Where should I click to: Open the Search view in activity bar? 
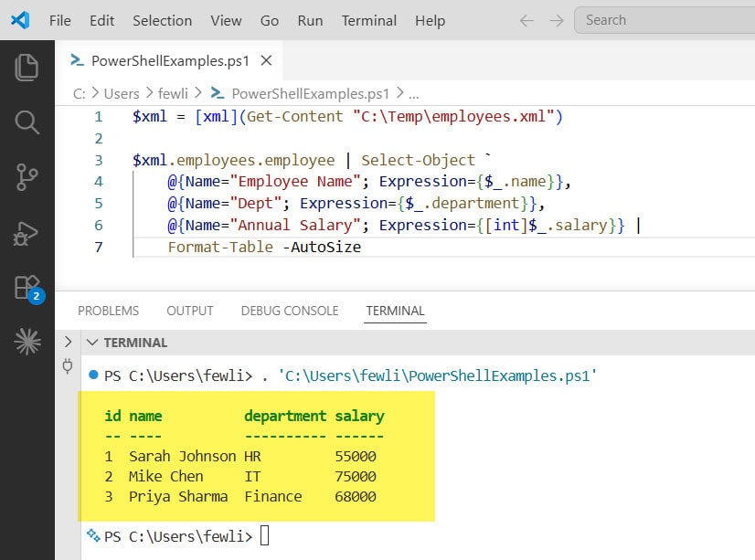[27, 122]
